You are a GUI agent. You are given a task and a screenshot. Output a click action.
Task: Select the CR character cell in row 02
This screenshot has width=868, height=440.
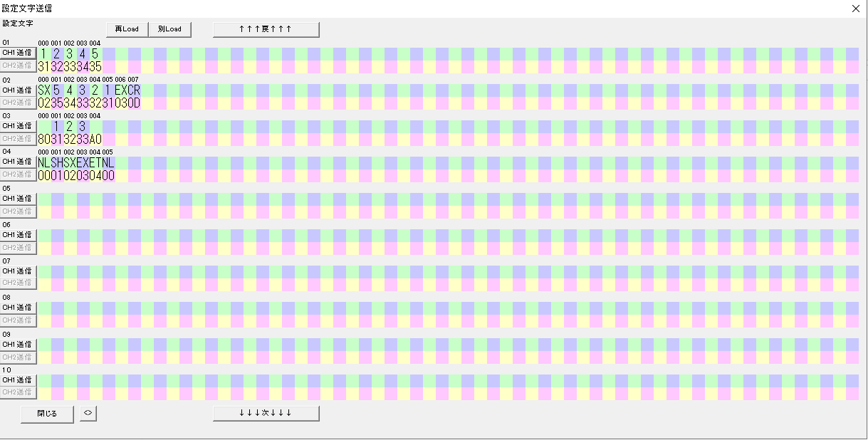pyautogui.click(x=134, y=90)
